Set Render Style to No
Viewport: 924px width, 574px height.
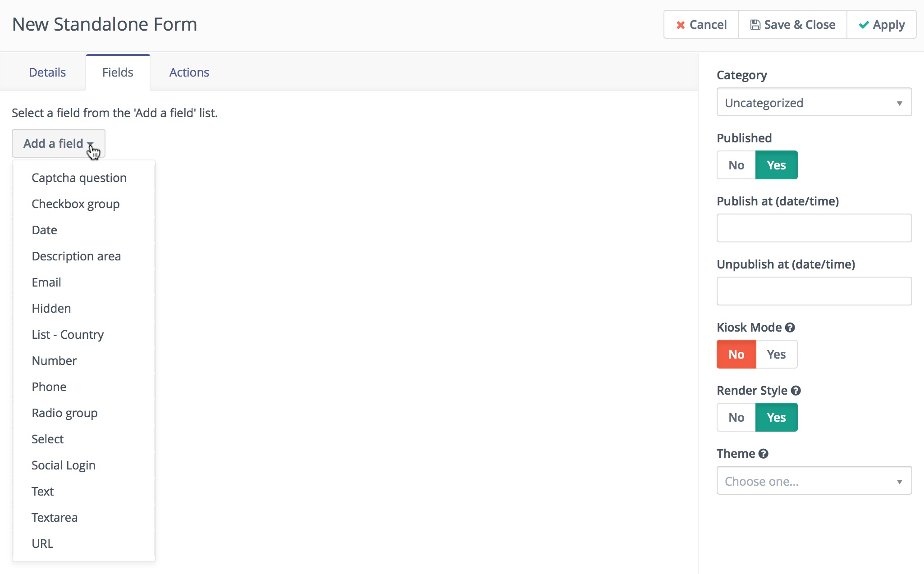coord(736,418)
